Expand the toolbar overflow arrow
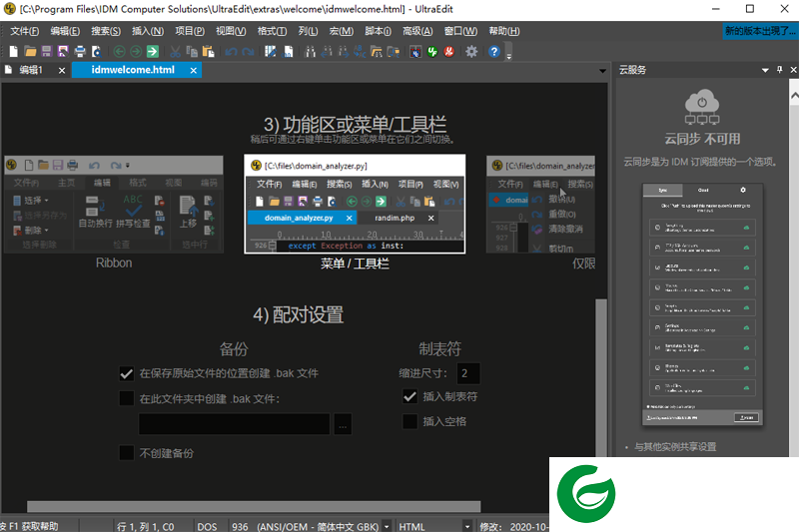The image size is (799, 532). 508,53
